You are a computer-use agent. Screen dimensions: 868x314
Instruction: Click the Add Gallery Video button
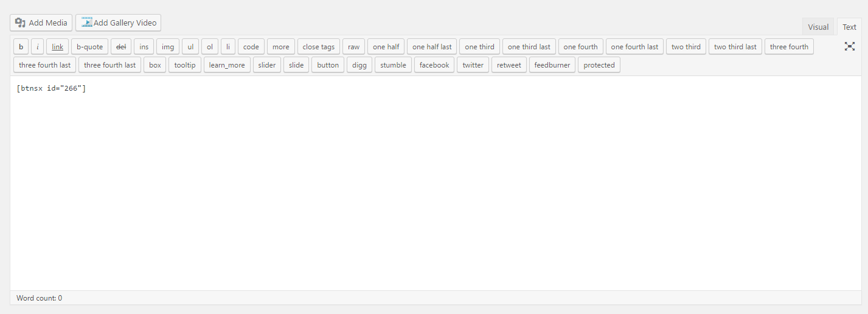click(x=118, y=23)
